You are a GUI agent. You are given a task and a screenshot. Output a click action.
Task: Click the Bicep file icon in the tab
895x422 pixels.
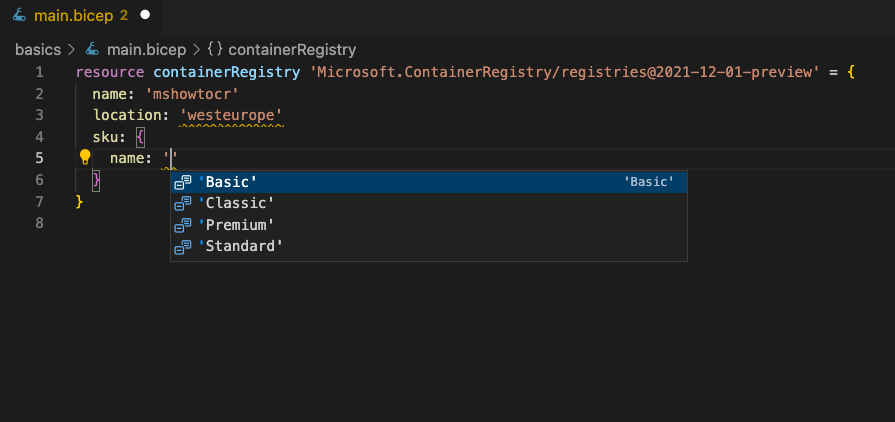19,15
